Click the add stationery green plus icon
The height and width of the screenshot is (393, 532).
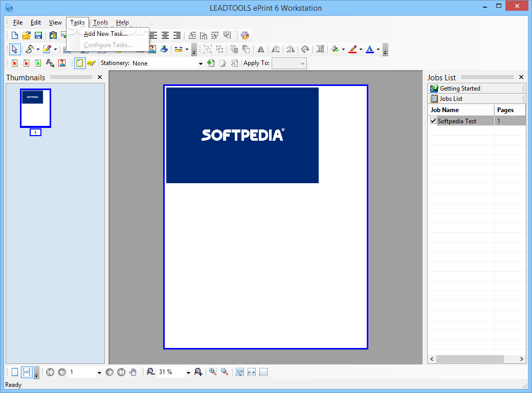211,63
